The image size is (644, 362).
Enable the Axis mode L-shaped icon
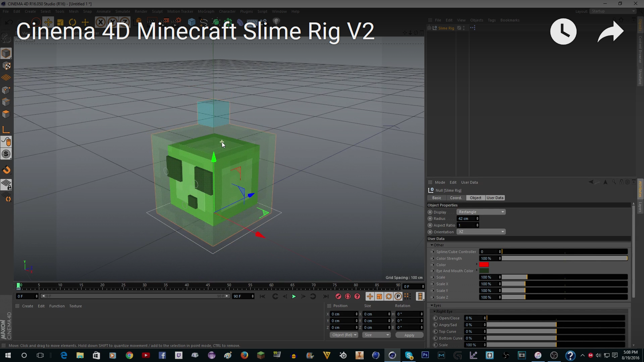[x=6, y=130]
